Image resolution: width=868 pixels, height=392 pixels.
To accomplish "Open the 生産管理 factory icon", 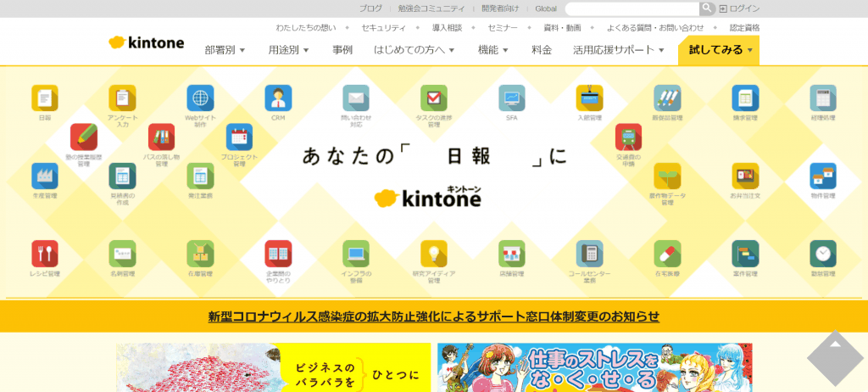I will coord(45,176).
